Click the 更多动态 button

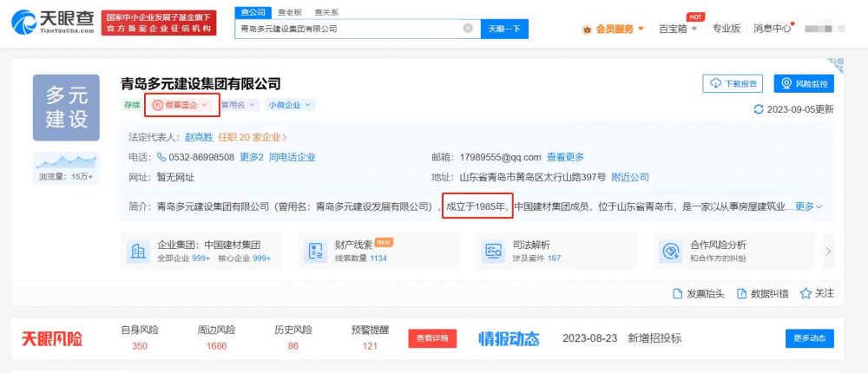(x=809, y=338)
